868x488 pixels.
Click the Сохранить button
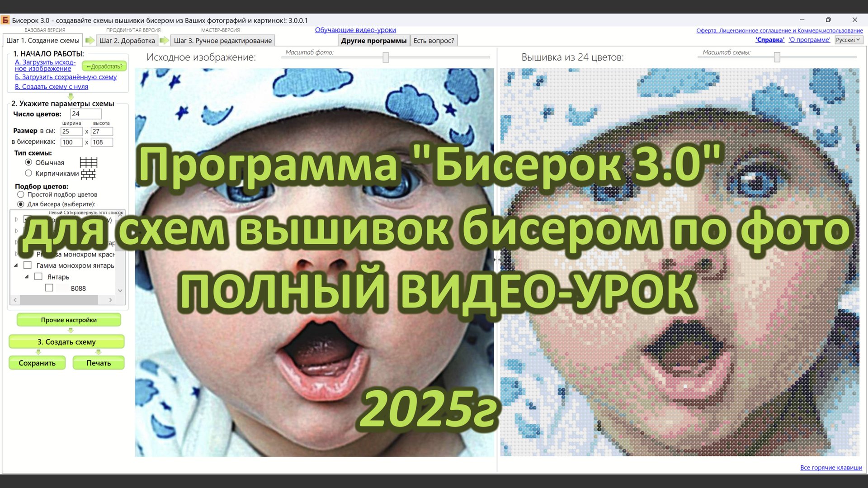37,363
